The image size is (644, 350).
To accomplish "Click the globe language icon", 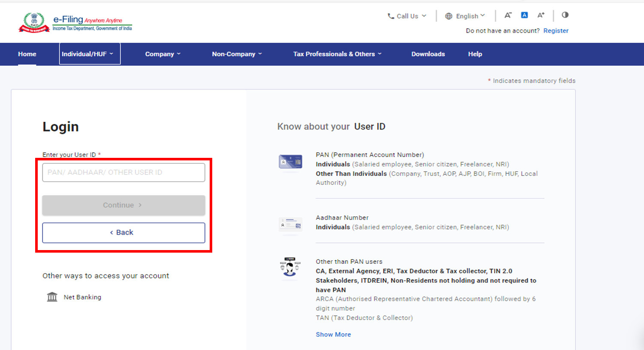I will pyautogui.click(x=448, y=16).
